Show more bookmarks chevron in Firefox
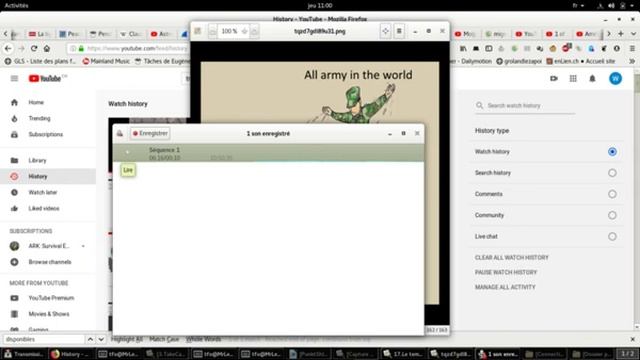 click(x=632, y=61)
